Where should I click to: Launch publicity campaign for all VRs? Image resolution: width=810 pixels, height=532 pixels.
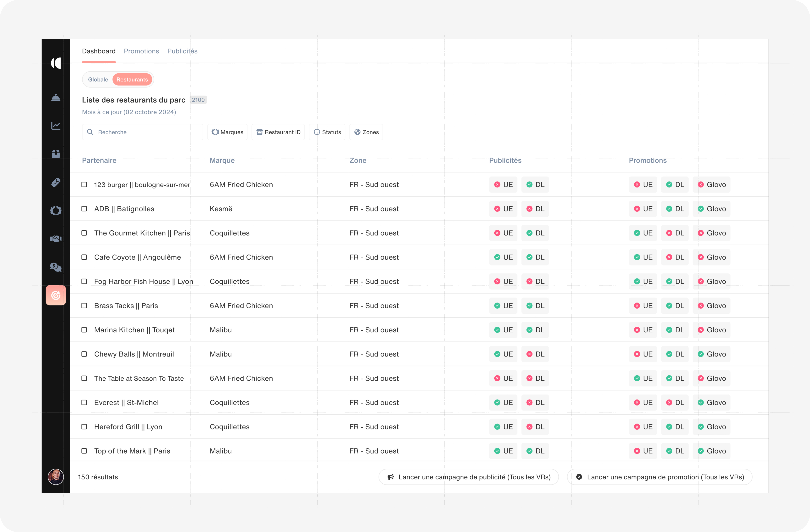click(469, 477)
